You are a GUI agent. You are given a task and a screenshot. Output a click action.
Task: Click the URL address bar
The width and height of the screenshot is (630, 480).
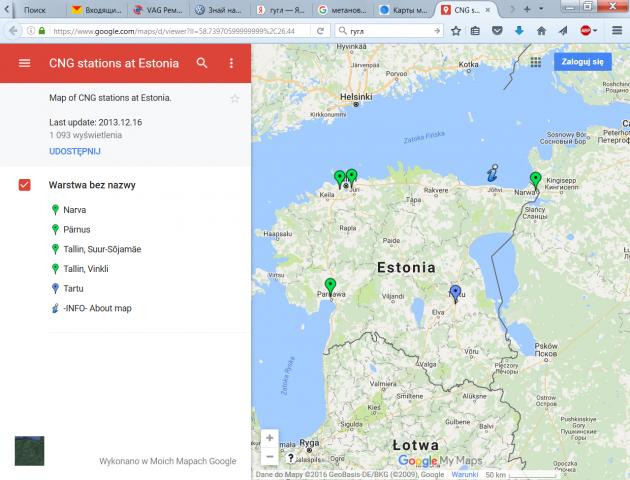point(177,31)
